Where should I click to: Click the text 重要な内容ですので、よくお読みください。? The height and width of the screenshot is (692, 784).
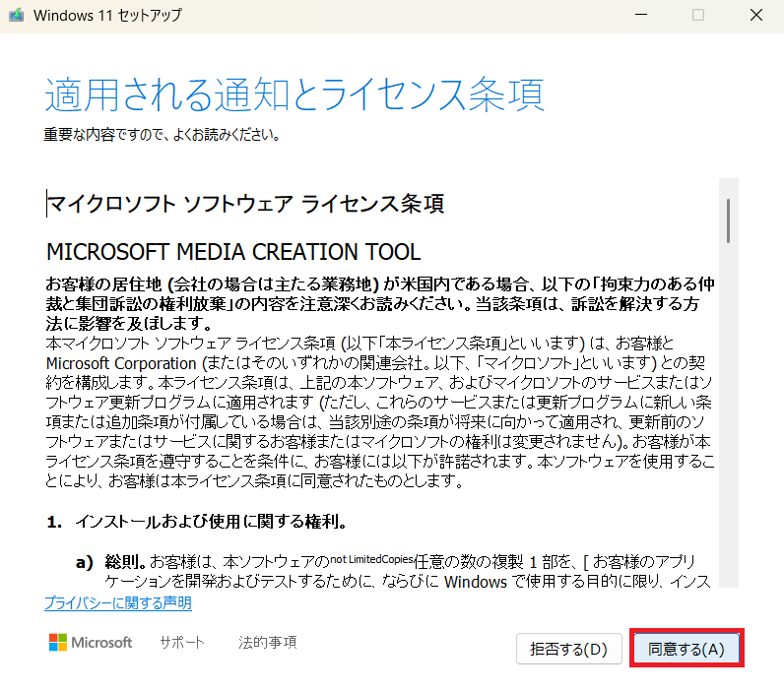coord(162,135)
